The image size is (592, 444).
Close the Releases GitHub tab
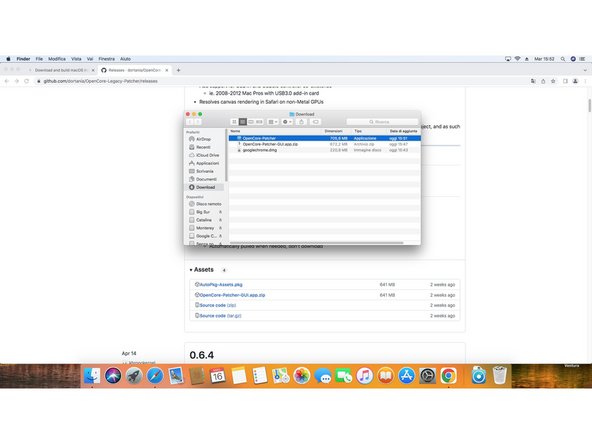pos(167,70)
